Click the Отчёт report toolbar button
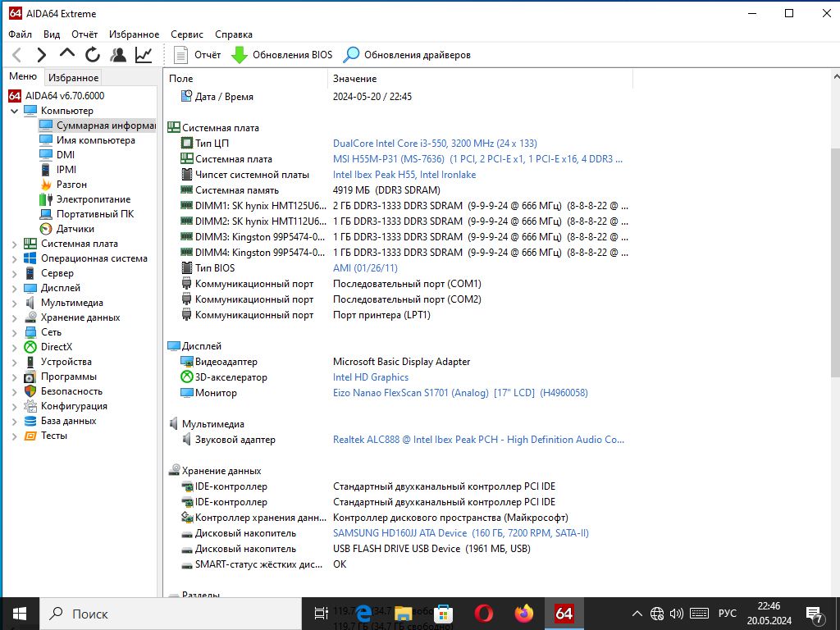Image resolution: width=840 pixels, height=630 pixels. (197, 55)
